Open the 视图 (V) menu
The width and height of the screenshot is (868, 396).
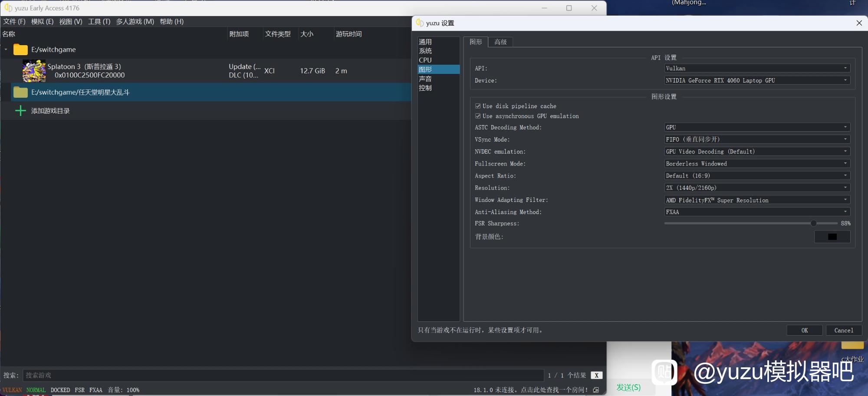(71, 21)
